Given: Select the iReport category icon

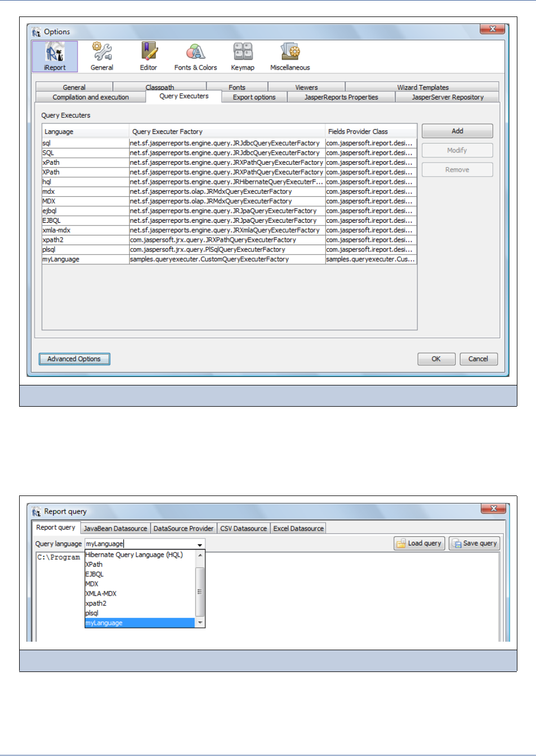Looking at the screenshot, I should pos(55,56).
